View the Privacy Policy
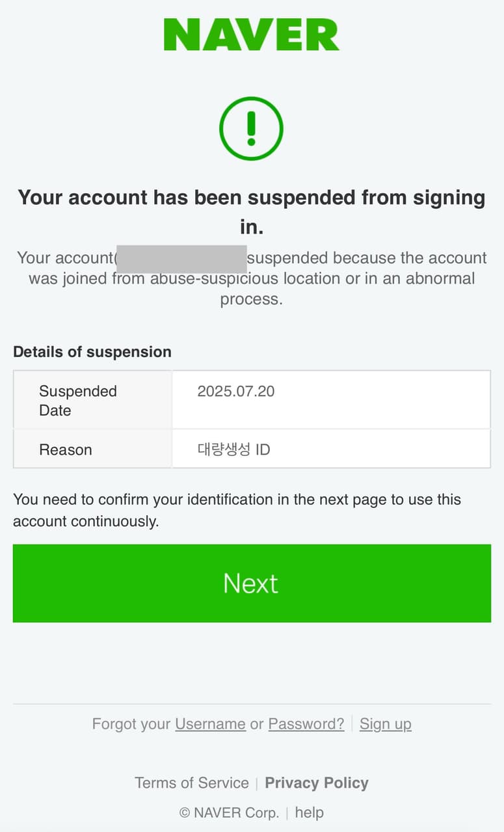Screen dimensions: 504x832 tap(317, 783)
